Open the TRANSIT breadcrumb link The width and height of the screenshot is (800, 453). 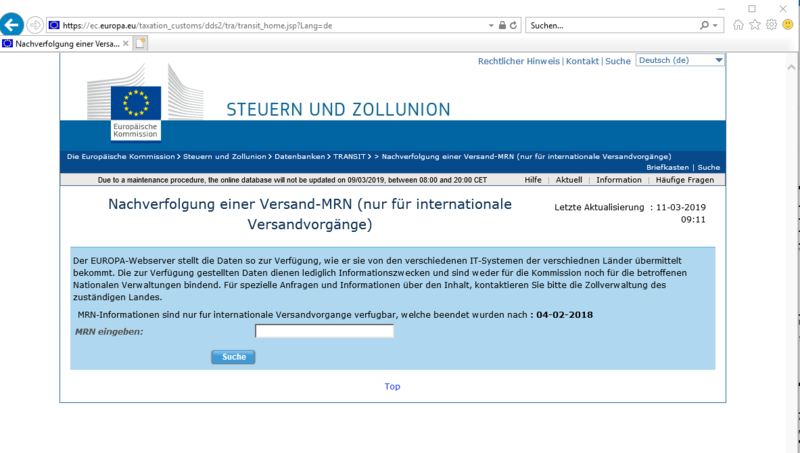[x=349, y=157]
